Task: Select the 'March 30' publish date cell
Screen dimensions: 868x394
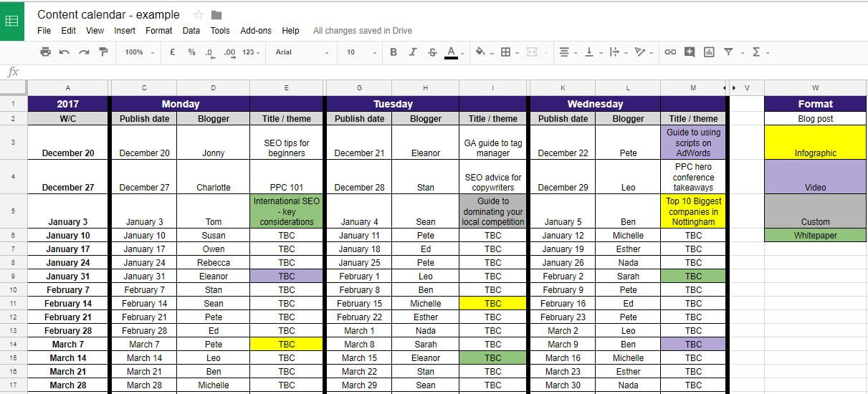Action: 563,385
